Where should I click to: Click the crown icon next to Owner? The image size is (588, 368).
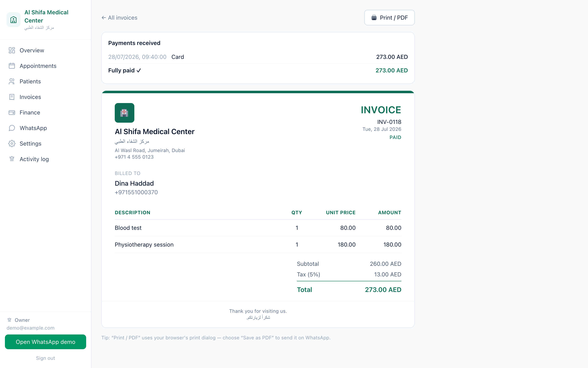[9, 320]
